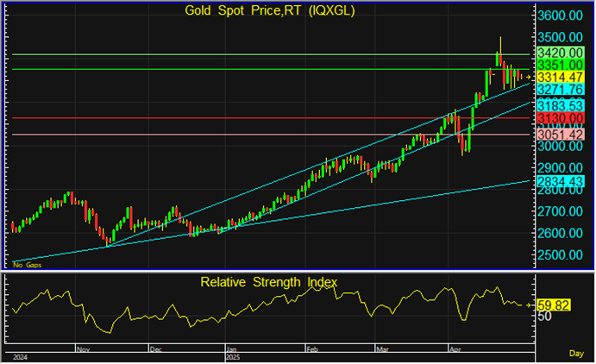Click the Relative Strength Index title

[x=268, y=282]
